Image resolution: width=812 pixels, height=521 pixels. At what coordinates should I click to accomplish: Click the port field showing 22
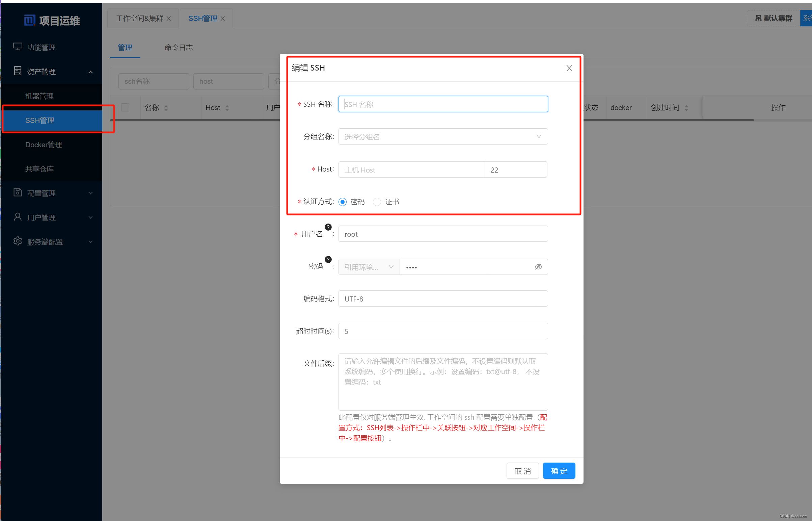coord(516,170)
